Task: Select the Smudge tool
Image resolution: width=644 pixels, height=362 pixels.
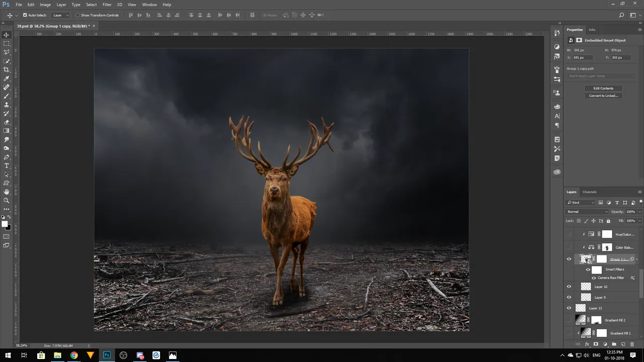Action: tap(7, 139)
